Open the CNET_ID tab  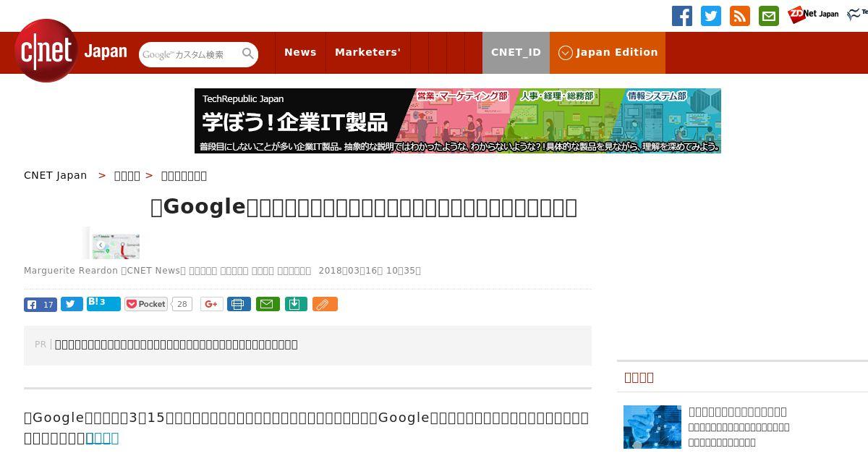click(x=516, y=52)
